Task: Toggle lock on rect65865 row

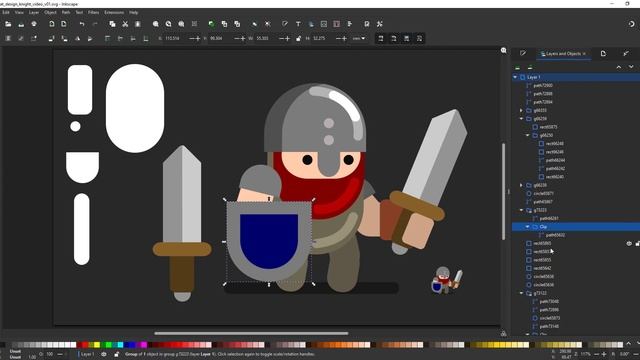Action: 637,244
